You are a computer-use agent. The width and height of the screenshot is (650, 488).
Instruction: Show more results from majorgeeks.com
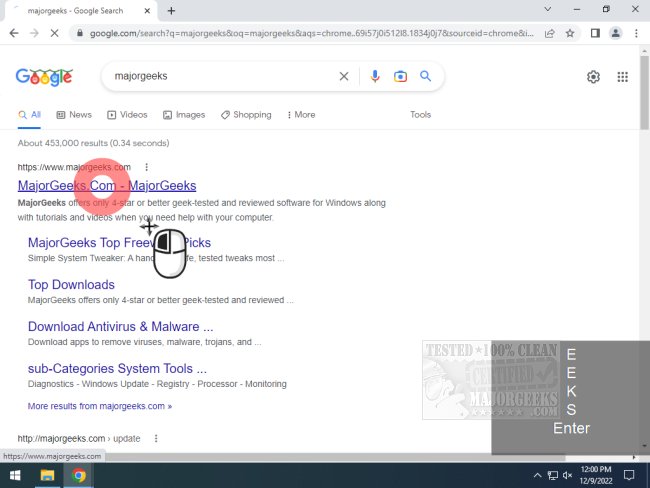pos(100,406)
